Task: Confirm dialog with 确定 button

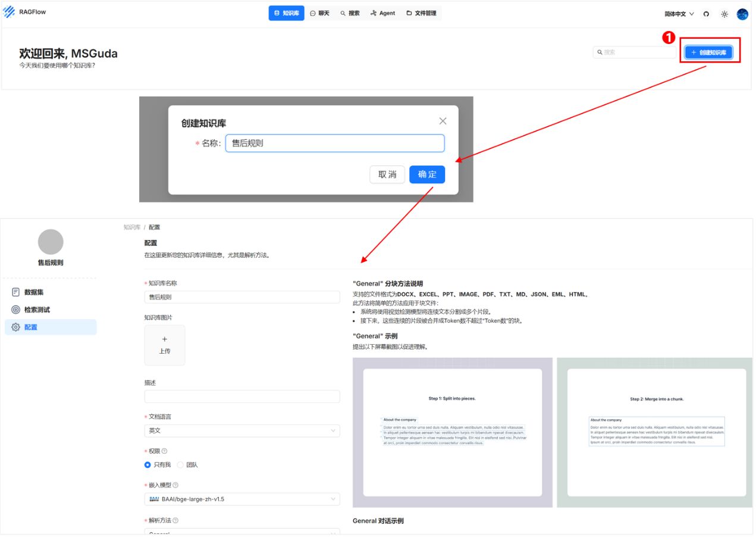Action: (x=428, y=174)
